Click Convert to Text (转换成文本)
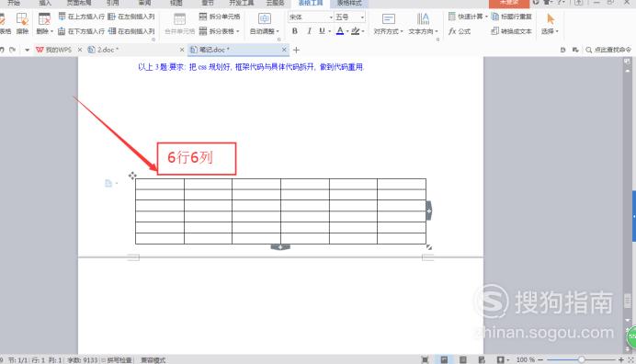The image size is (636, 364). click(512, 31)
